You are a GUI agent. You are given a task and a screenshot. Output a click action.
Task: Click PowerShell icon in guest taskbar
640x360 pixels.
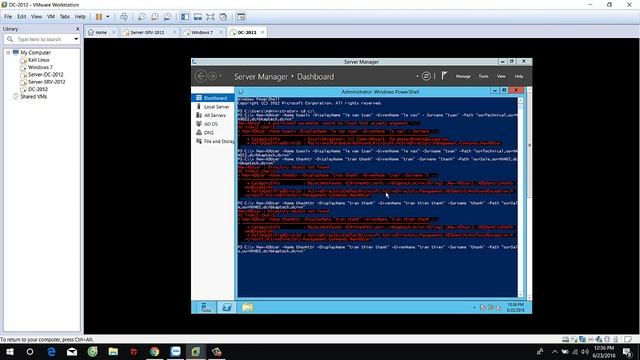pyautogui.click(x=227, y=307)
